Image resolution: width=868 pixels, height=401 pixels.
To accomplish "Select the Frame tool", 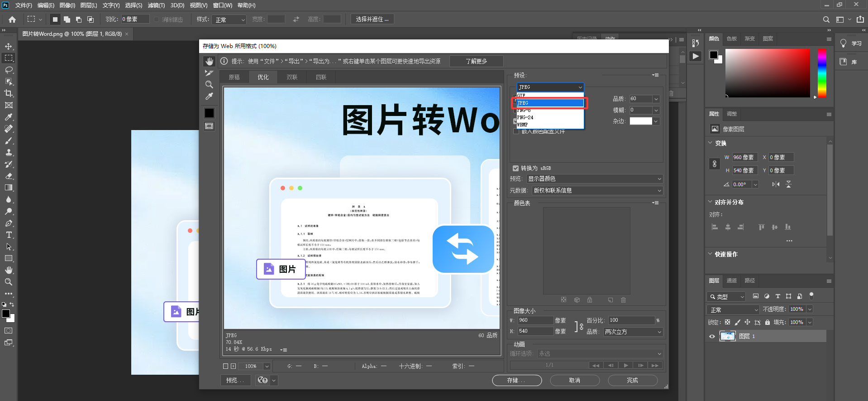I will tap(9, 105).
